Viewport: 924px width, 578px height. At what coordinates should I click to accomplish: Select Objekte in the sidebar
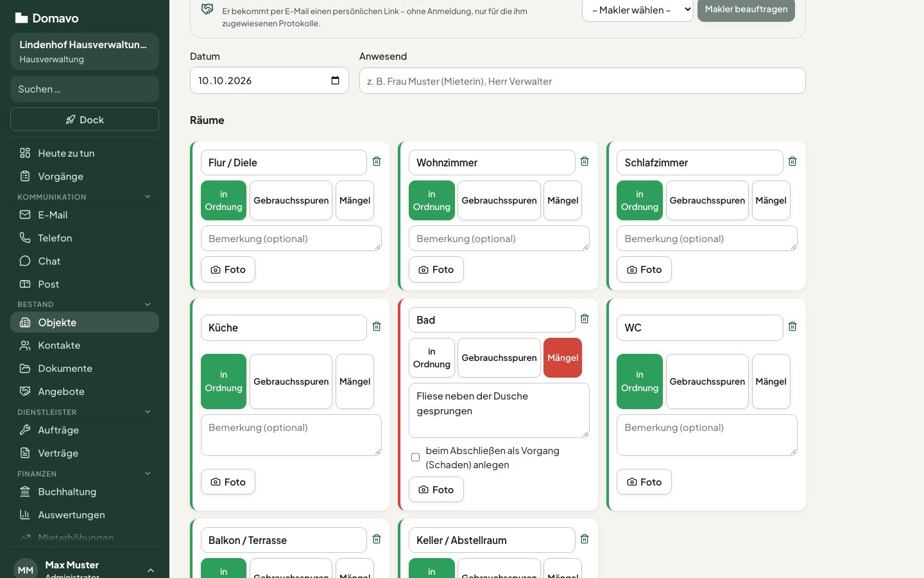point(85,322)
